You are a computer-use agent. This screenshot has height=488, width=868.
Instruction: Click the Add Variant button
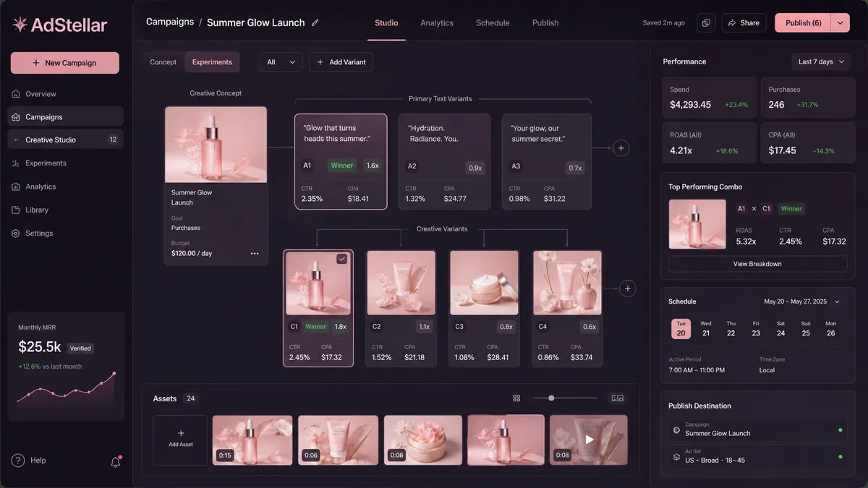pyautogui.click(x=341, y=62)
